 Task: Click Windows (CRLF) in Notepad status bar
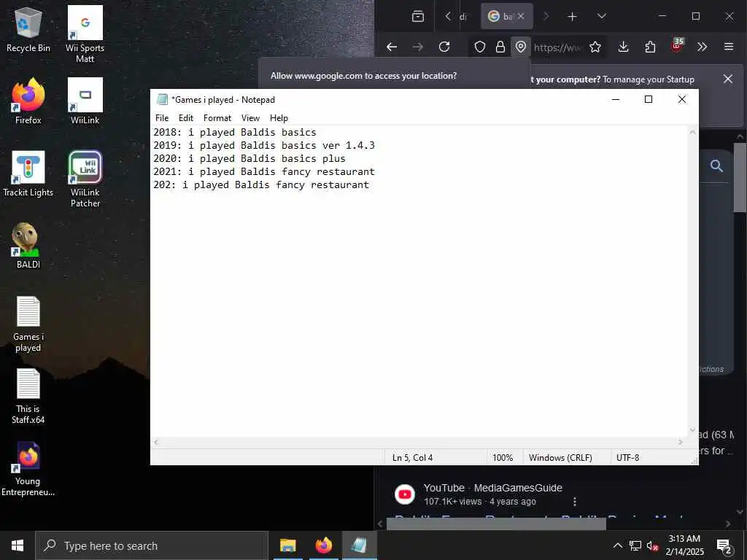pos(560,458)
